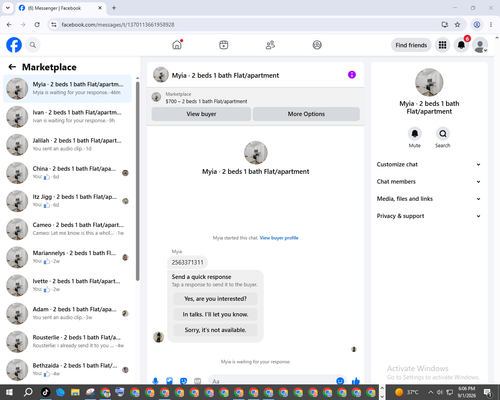Screen dimensions: 500x400
Task: Open Itz Jigg's apartment conversation
Action: [x=67, y=201]
